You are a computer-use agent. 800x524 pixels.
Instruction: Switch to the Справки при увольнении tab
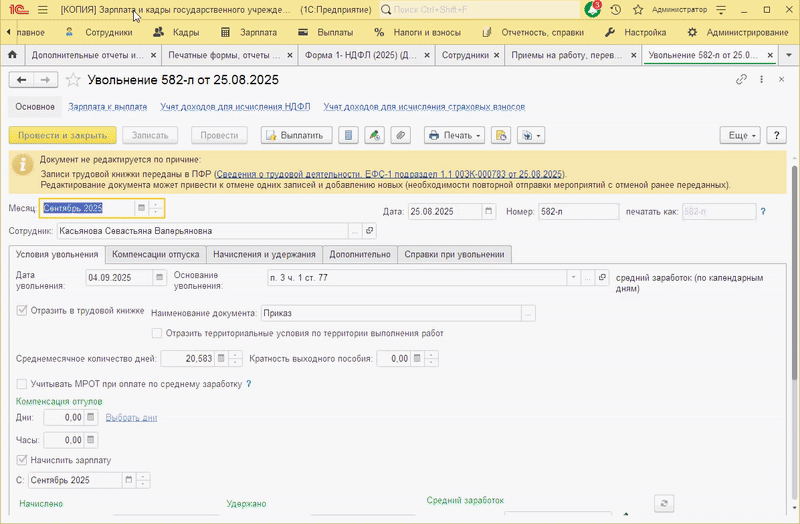click(x=454, y=254)
